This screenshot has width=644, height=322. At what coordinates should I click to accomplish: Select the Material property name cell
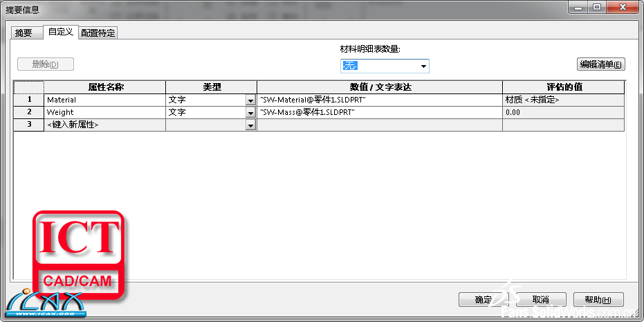coord(104,100)
